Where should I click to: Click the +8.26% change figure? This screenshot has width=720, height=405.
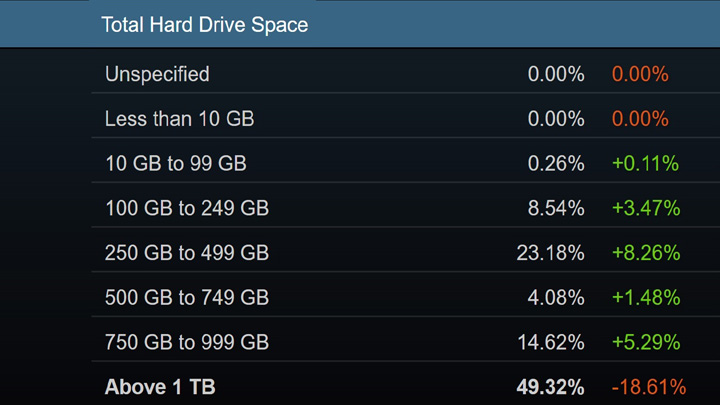pyautogui.click(x=646, y=253)
